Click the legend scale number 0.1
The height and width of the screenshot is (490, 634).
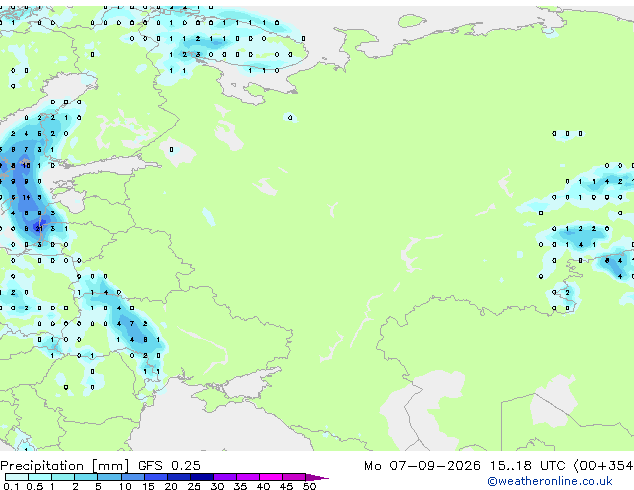click(11, 486)
